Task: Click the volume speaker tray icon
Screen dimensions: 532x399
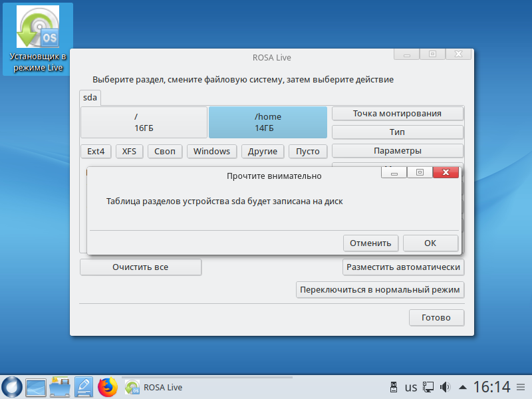Action: coord(446,387)
